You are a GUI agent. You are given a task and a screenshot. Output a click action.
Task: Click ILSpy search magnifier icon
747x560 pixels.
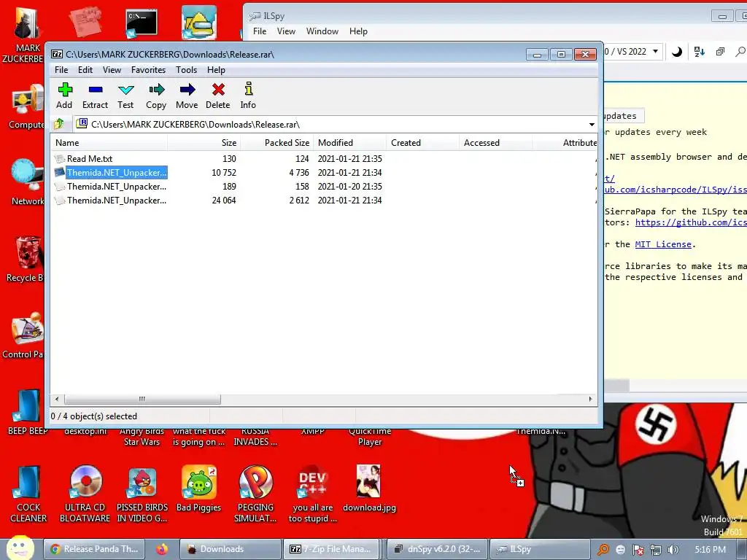(x=740, y=52)
